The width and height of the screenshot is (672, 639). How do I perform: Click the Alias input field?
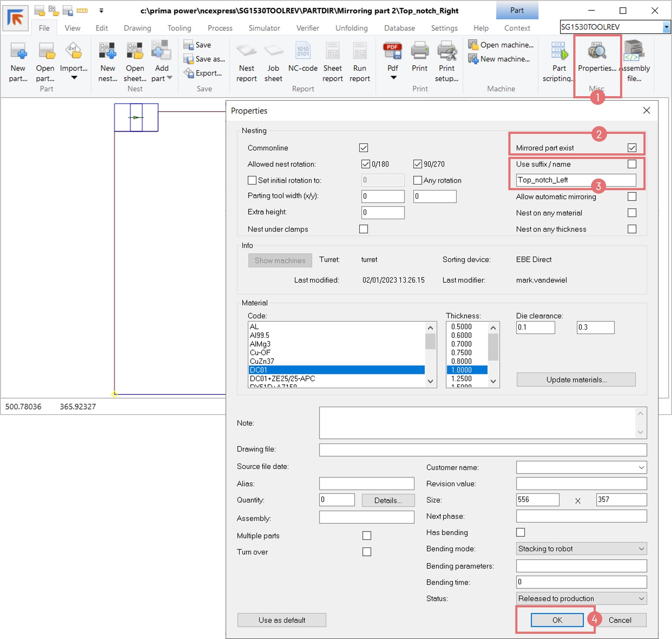(x=366, y=483)
